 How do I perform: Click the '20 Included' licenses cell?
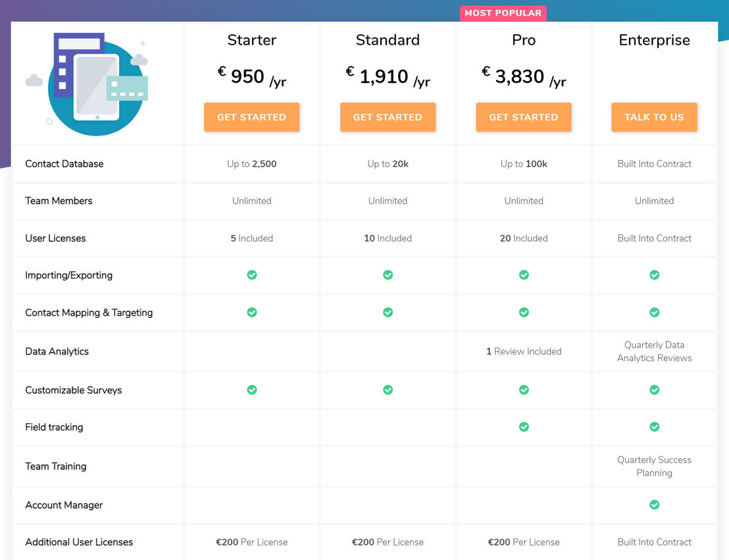pos(524,238)
